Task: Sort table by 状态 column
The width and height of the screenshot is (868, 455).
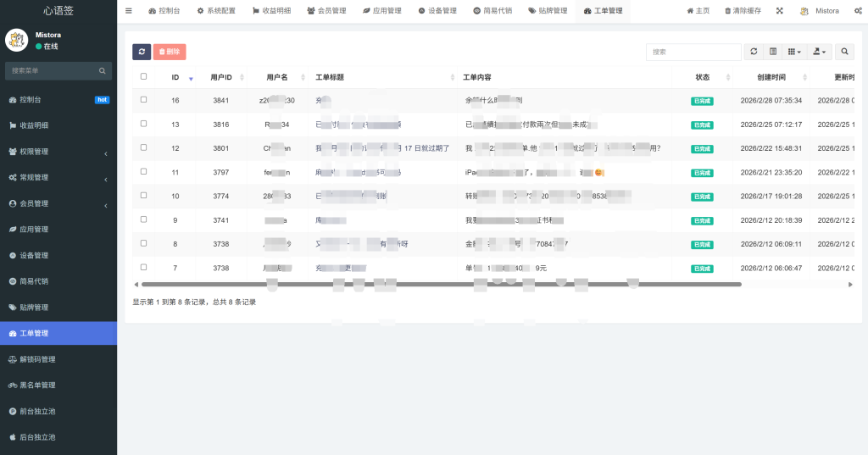Action: point(703,77)
